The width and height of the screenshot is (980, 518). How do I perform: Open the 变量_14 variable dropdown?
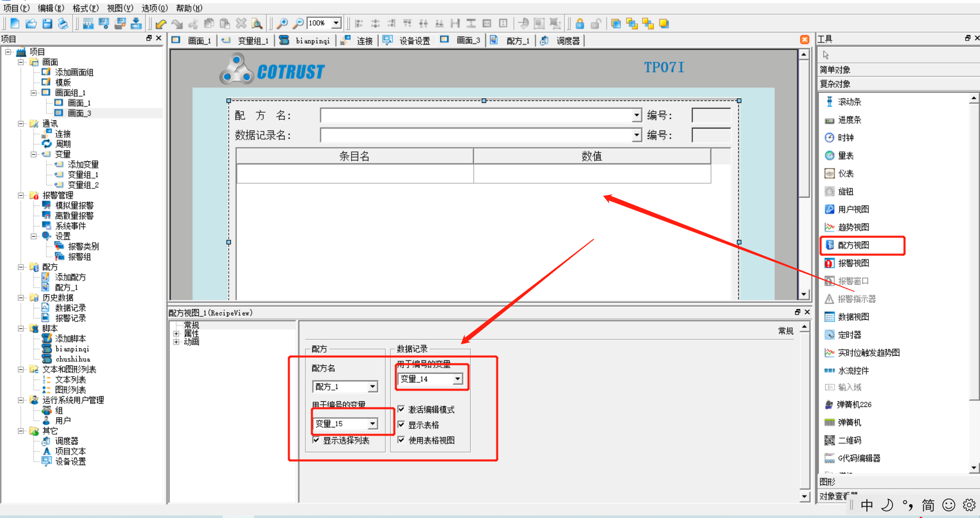coord(458,379)
